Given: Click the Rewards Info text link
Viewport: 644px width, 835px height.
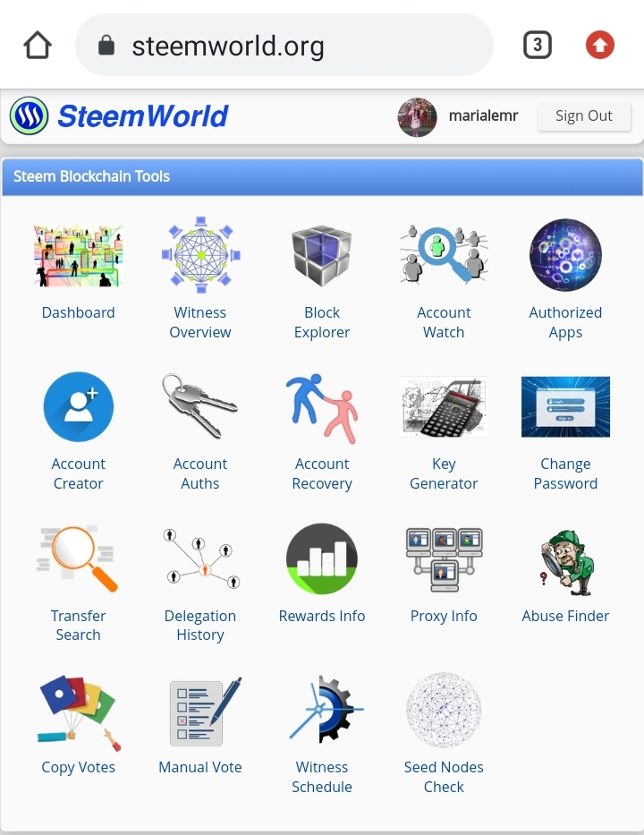Looking at the screenshot, I should (322, 616).
